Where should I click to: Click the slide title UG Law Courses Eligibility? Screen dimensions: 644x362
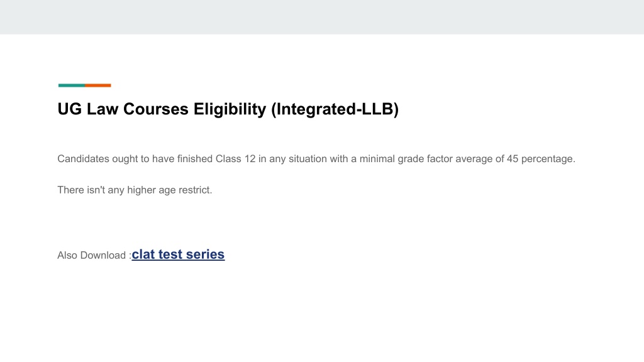tap(228, 109)
